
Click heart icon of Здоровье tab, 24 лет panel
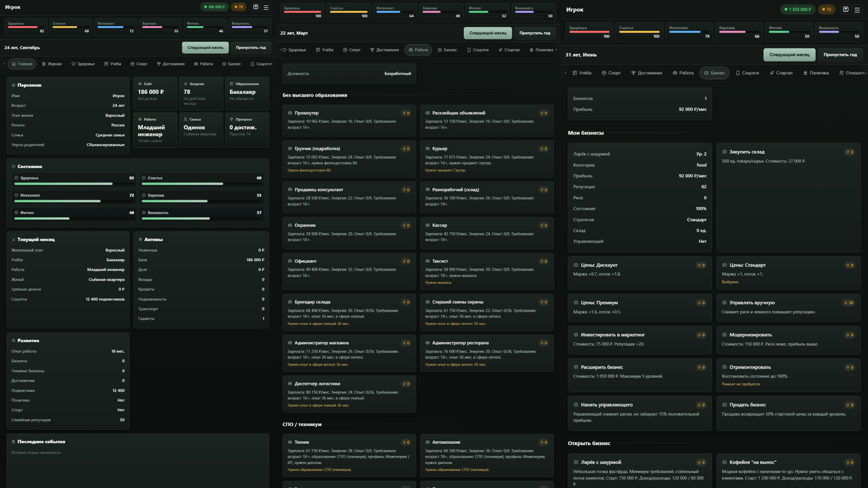[73, 64]
